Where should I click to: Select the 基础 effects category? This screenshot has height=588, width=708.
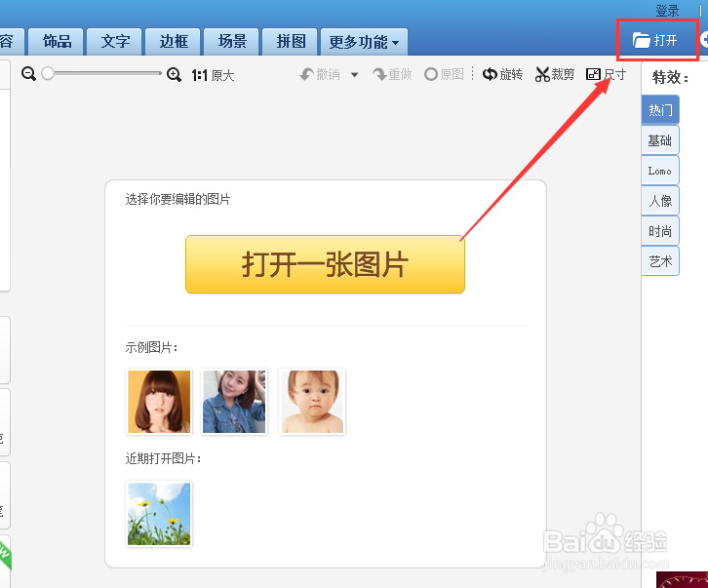[660, 140]
